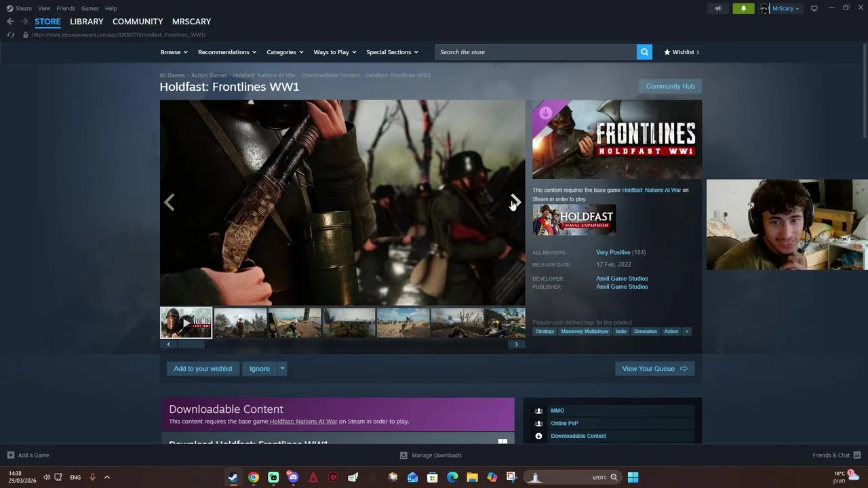The height and width of the screenshot is (488, 868).
Task: Follow the All Games breadcrumb
Action: point(172,75)
